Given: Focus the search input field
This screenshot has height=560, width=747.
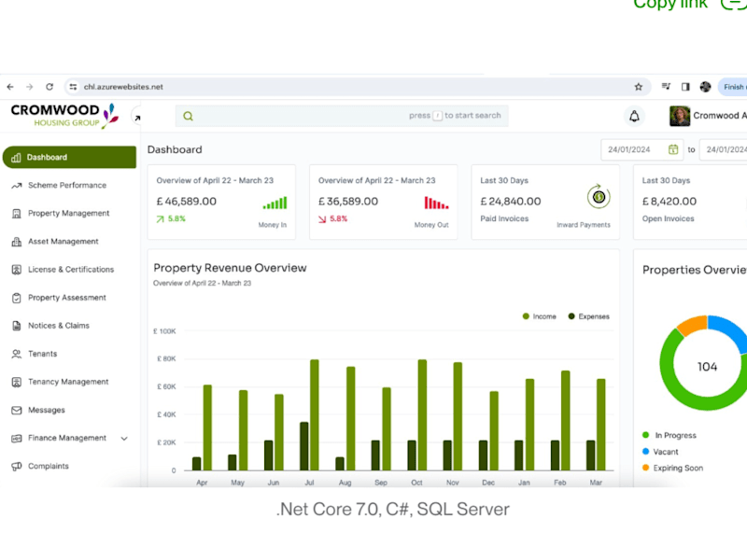Looking at the screenshot, I should (342, 116).
